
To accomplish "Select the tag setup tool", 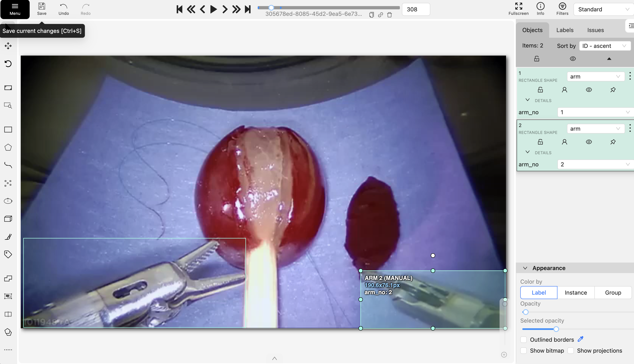I will pyautogui.click(x=8, y=254).
